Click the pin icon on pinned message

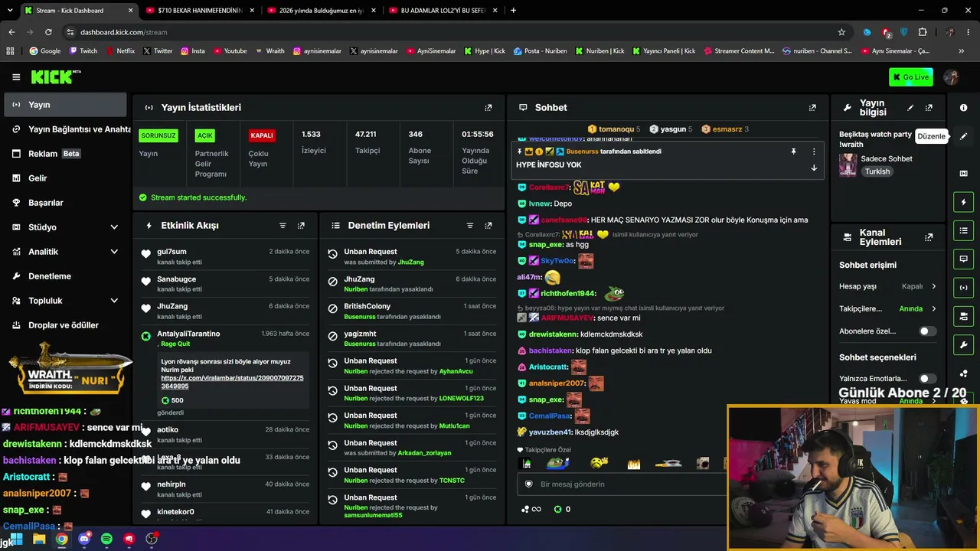[793, 152]
